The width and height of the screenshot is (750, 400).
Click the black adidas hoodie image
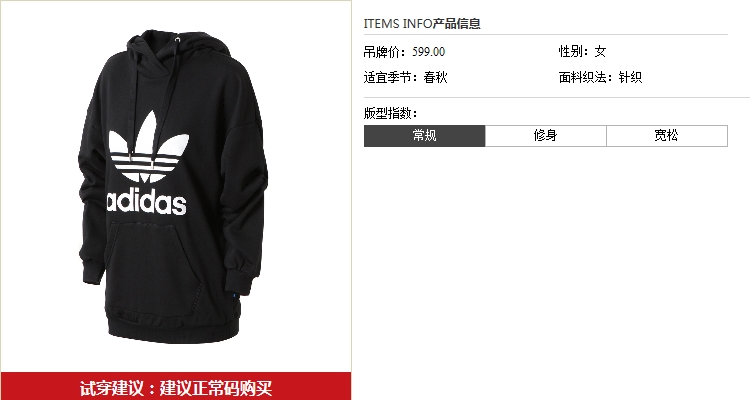pyautogui.click(x=172, y=187)
